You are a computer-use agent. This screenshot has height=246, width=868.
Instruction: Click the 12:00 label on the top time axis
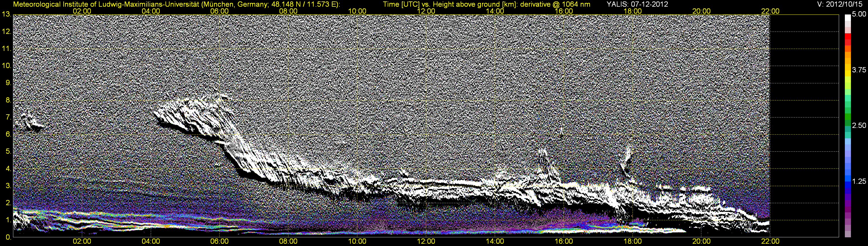coord(426,11)
